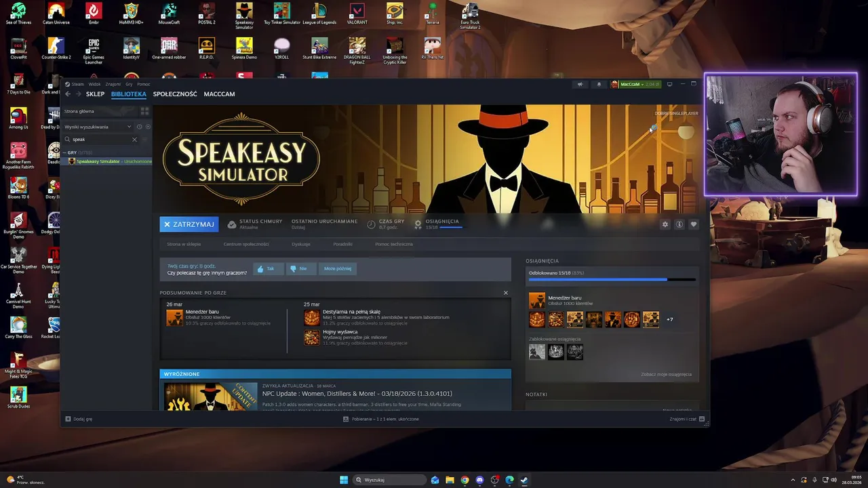Open Counter-Strike 2 desktop shortcut
Viewport: 868px width, 488px height.
coord(56,49)
